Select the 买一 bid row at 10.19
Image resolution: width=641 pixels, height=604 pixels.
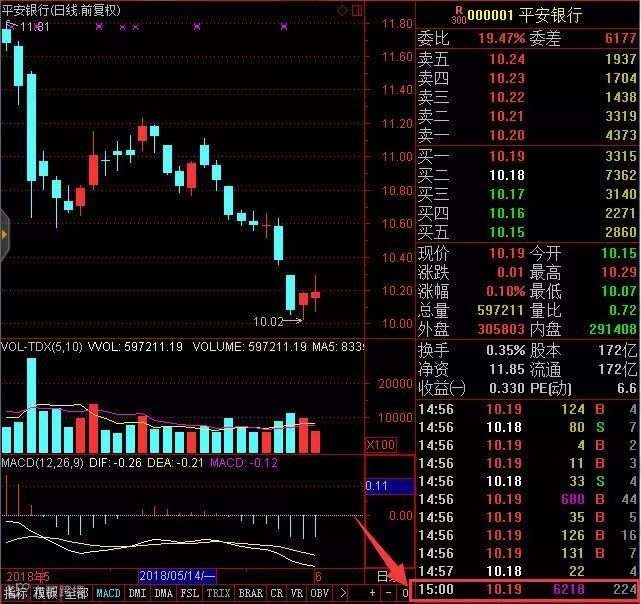point(527,156)
